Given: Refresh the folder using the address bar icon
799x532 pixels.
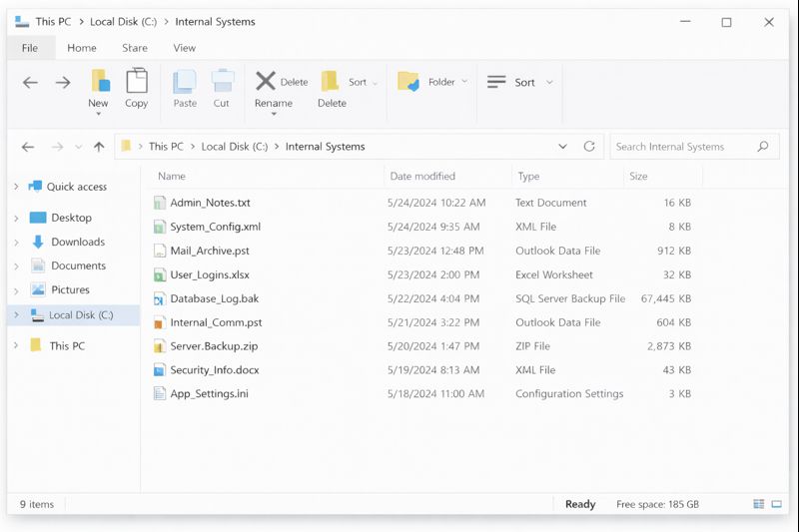Looking at the screenshot, I should tap(589, 147).
